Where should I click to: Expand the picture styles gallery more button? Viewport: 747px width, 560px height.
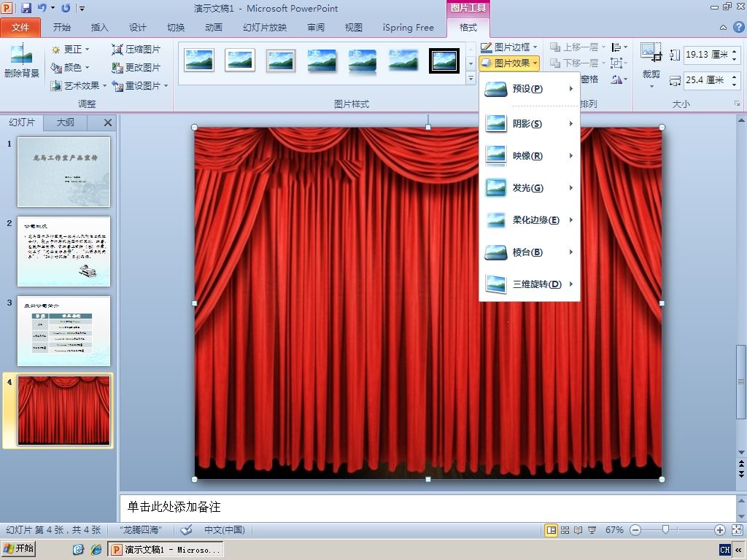[471, 78]
